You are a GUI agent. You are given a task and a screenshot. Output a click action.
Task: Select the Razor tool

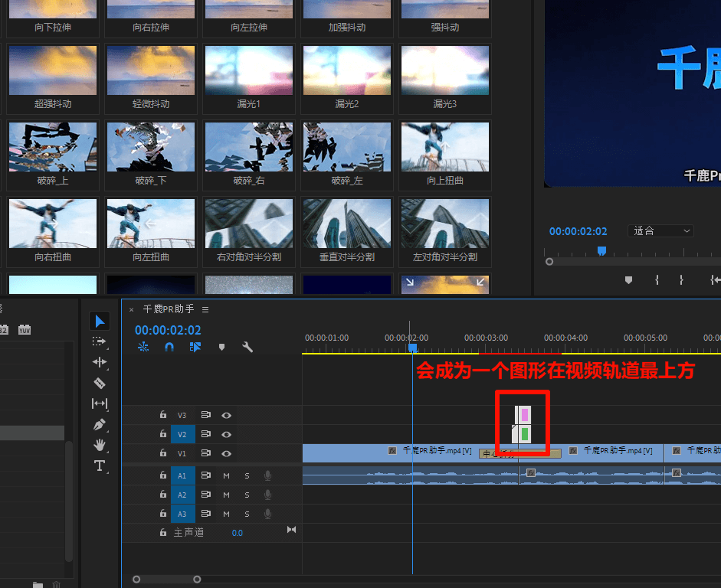click(100, 382)
